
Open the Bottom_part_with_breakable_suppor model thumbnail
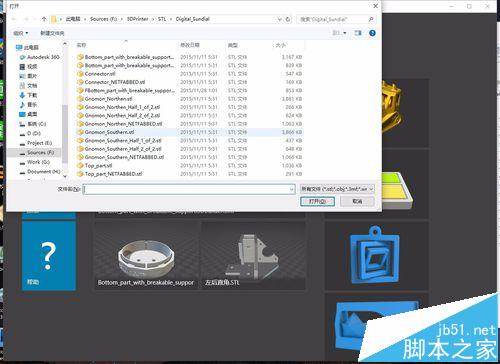tap(147, 256)
